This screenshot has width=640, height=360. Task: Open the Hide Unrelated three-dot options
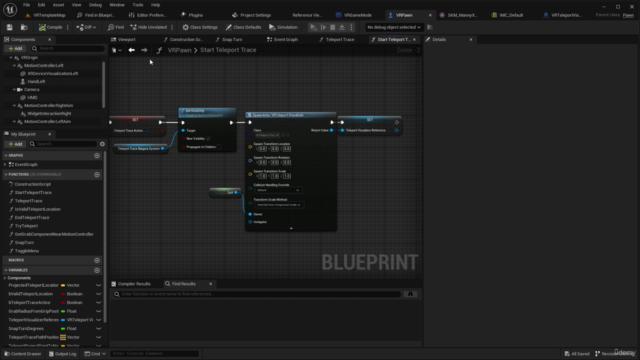pos(172,27)
